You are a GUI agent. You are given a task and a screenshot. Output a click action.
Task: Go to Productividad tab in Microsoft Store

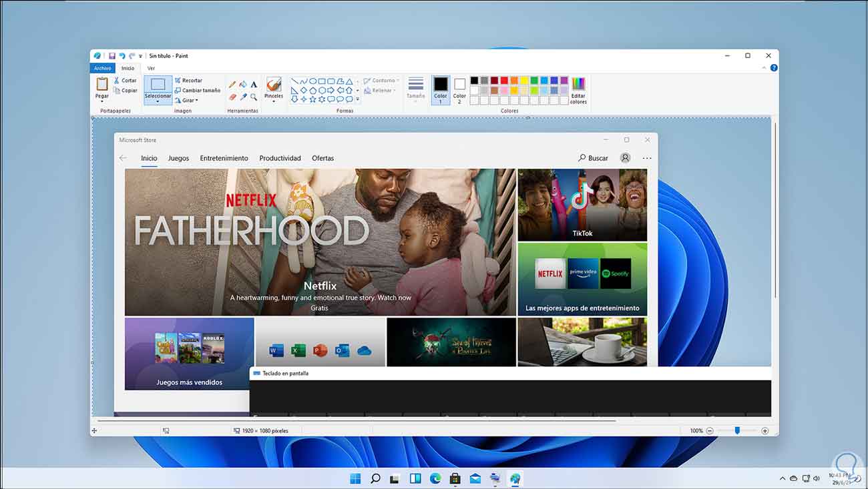(280, 158)
